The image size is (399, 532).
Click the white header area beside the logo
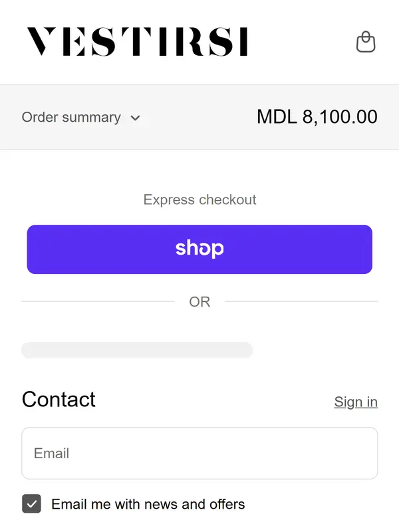(299, 42)
